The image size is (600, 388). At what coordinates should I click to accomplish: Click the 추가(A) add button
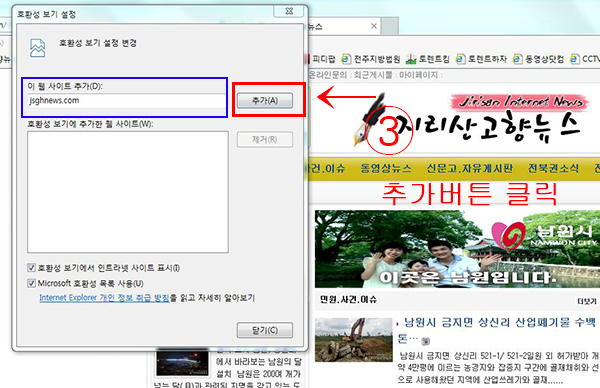(x=265, y=101)
